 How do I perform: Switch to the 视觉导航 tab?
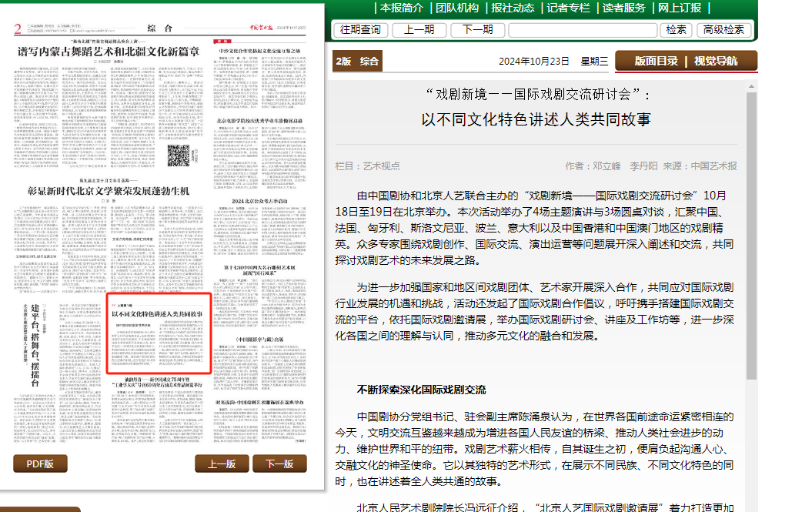(715, 61)
